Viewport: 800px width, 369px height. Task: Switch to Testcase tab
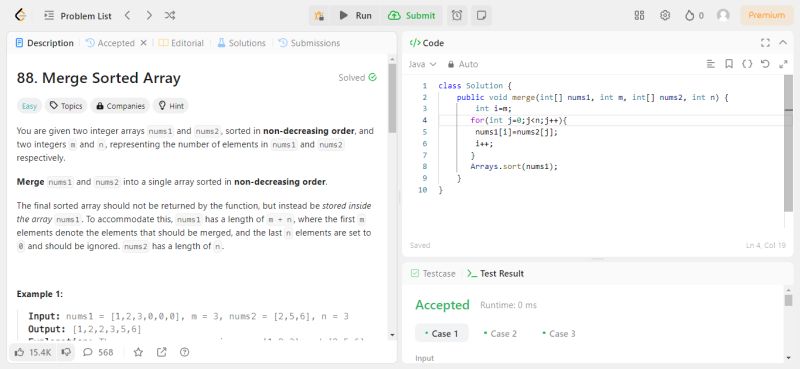(433, 274)
